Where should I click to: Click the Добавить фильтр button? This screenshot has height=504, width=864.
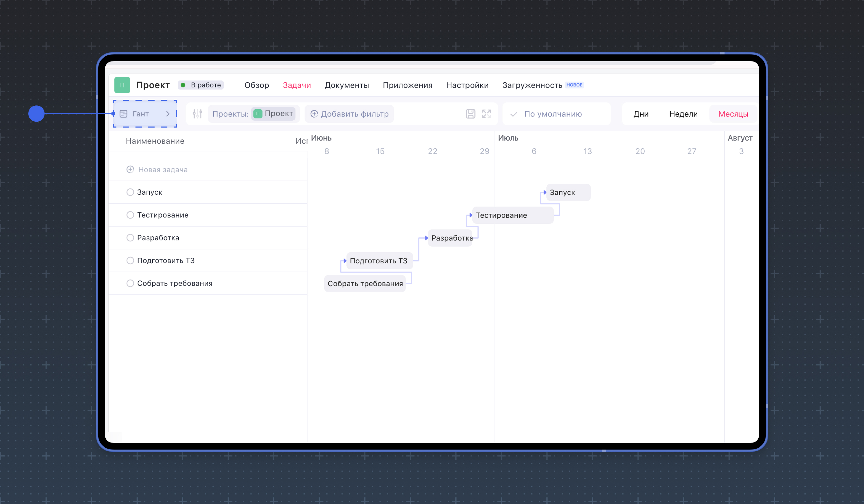click(x=349, y=114)
